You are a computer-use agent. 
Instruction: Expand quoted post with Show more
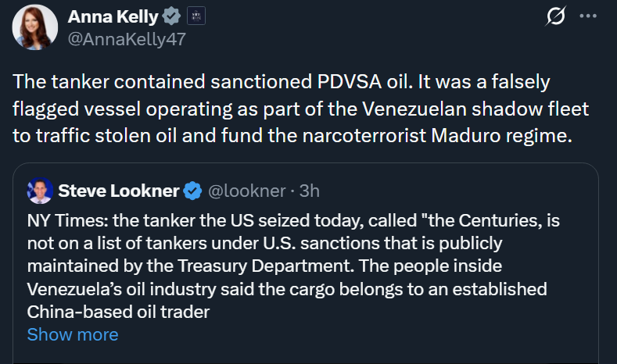(73, 335)
